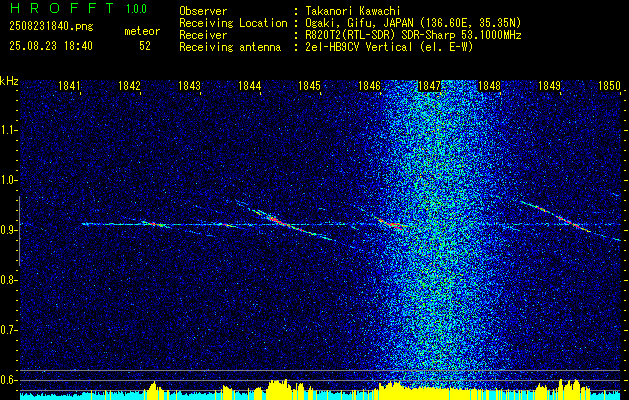Click the 1841 time marker
Viewport: 629px width, 400px height.
click(x=69, y=86)
